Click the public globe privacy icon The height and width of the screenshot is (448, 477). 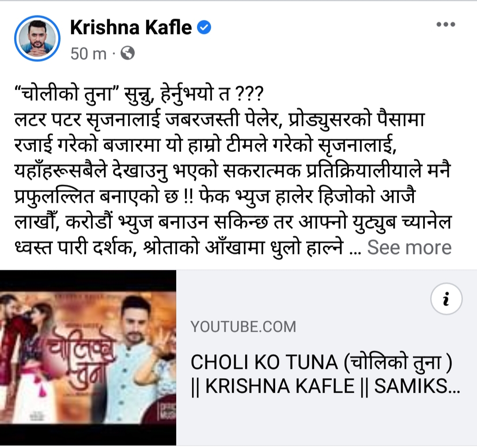pos(128,53)
